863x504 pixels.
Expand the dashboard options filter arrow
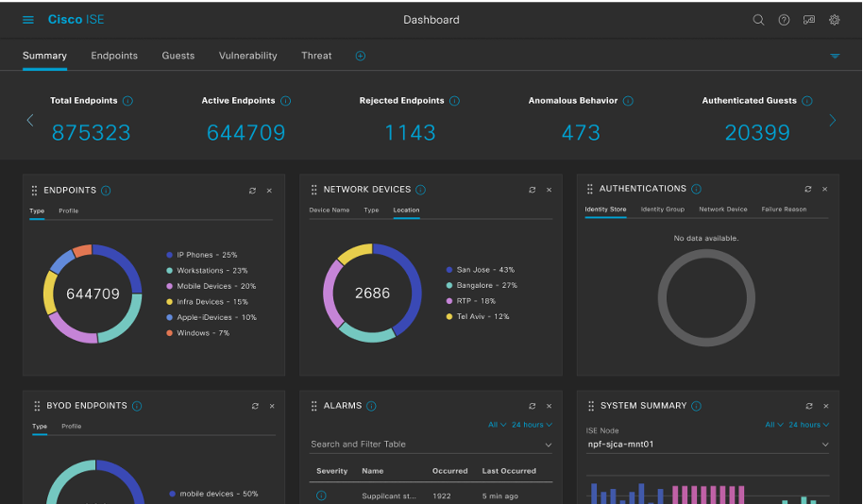click(x=835, y=57)
